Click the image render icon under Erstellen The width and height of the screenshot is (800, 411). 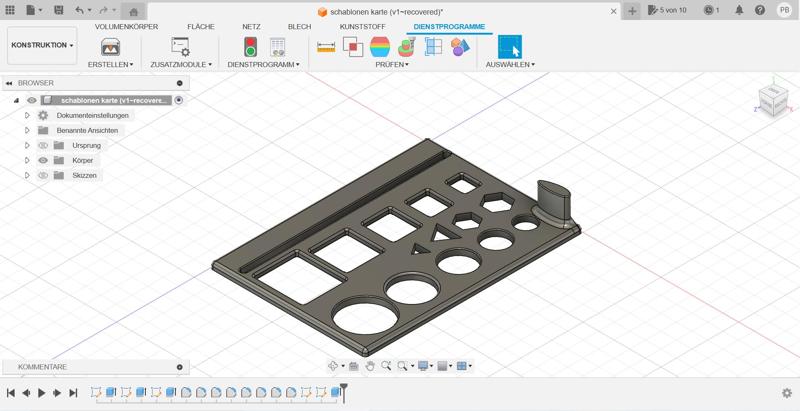[110, 47]
